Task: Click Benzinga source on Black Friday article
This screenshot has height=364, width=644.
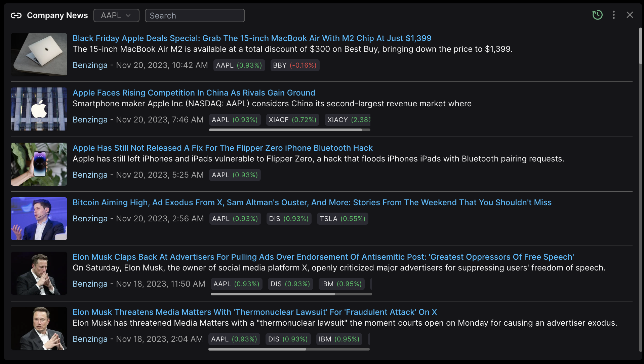Action: point(90,65)
